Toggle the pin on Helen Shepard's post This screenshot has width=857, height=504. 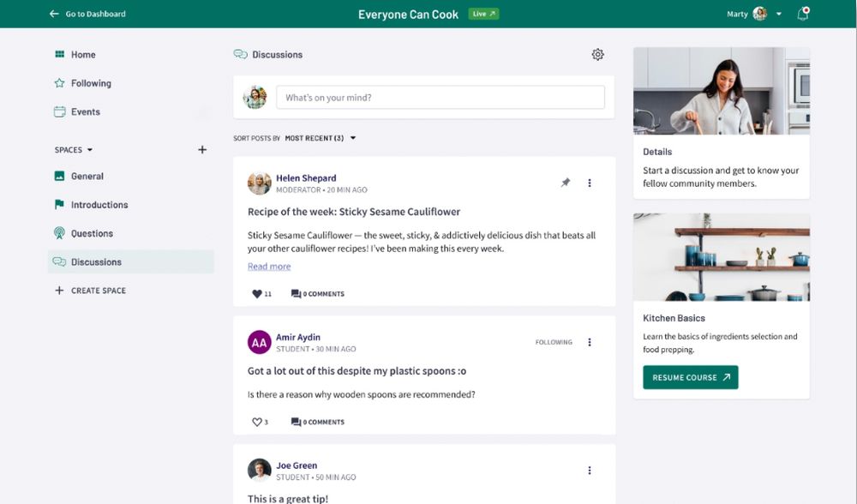click(x=565, y=183)
